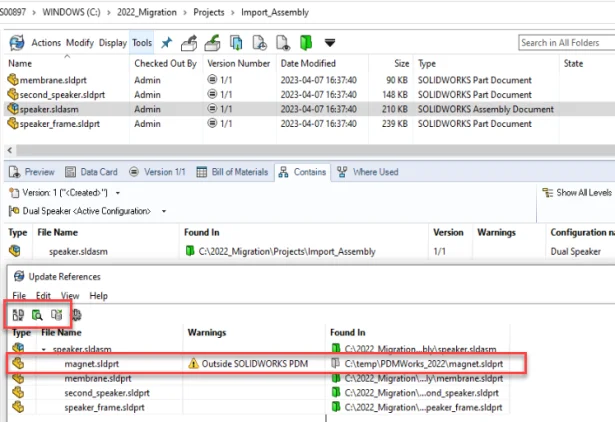Open the Version 1 dropdown
This screenshot has width=615, height=422.
[x=118, y=192]
